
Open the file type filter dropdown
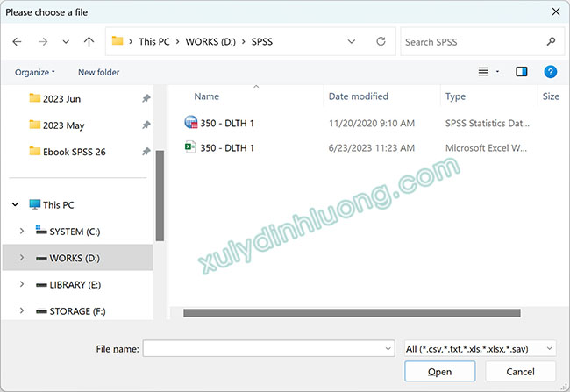pyautogui.click(x=479, y=349)
